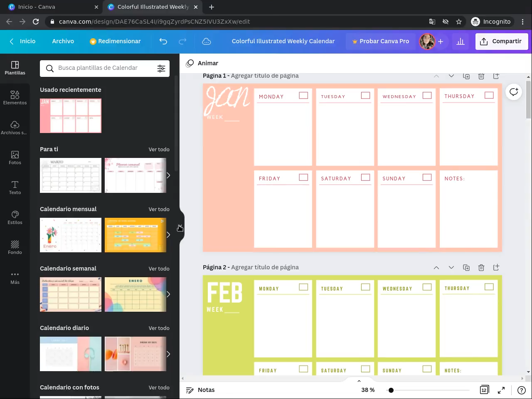This screenshot has width=532, height=399.
Task: Open the page grid view icon
Action: [x=484, y=390]
